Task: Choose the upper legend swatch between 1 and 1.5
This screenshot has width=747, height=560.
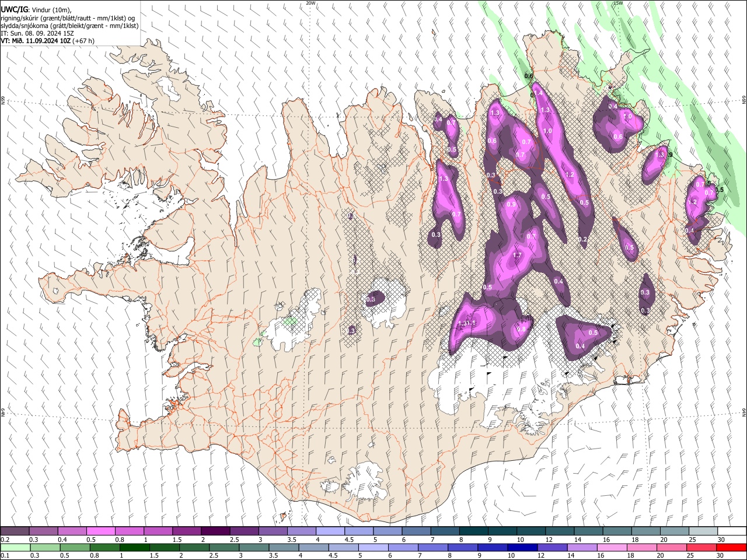Action: [158, 531]
